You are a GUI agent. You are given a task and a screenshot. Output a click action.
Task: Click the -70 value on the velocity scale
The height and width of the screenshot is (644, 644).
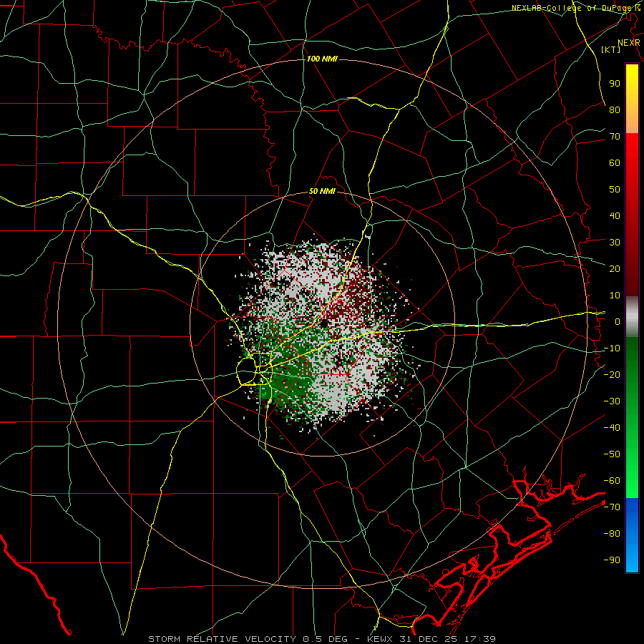(612, 507)
